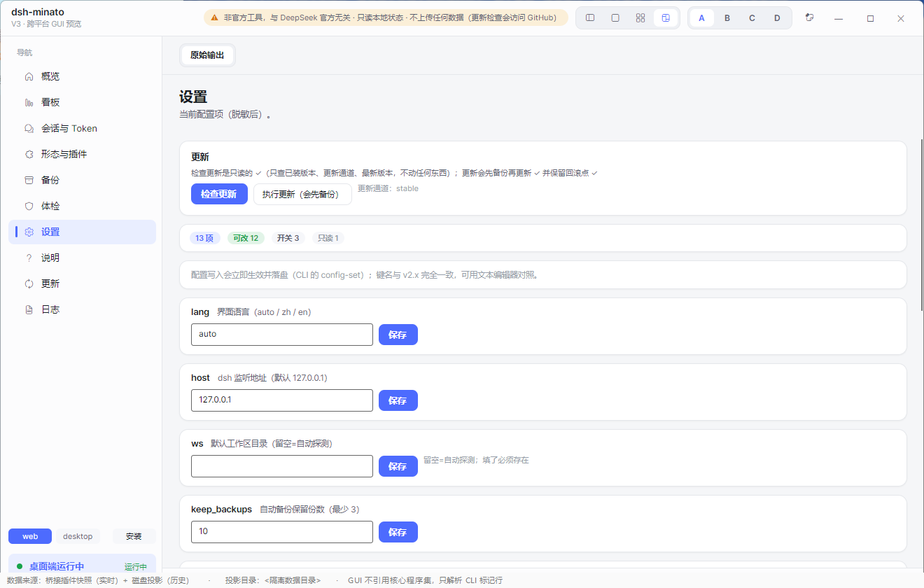Click the theme switch icon beside D
The image size is (924, 588).
810,17
